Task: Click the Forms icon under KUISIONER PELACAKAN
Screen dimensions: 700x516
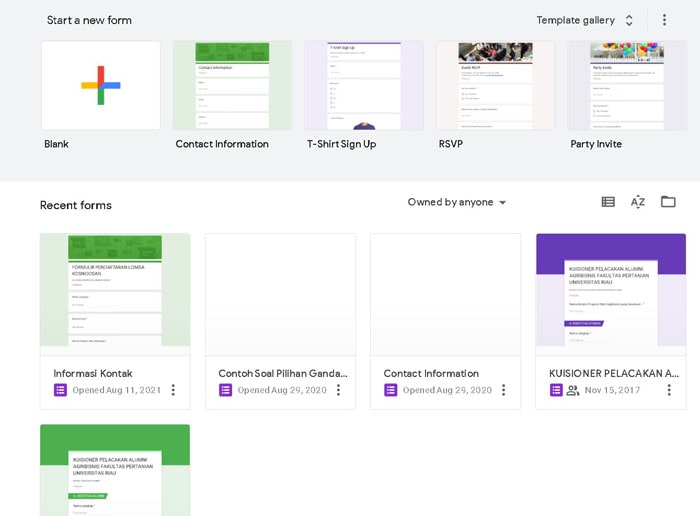Action: [556, 390]
